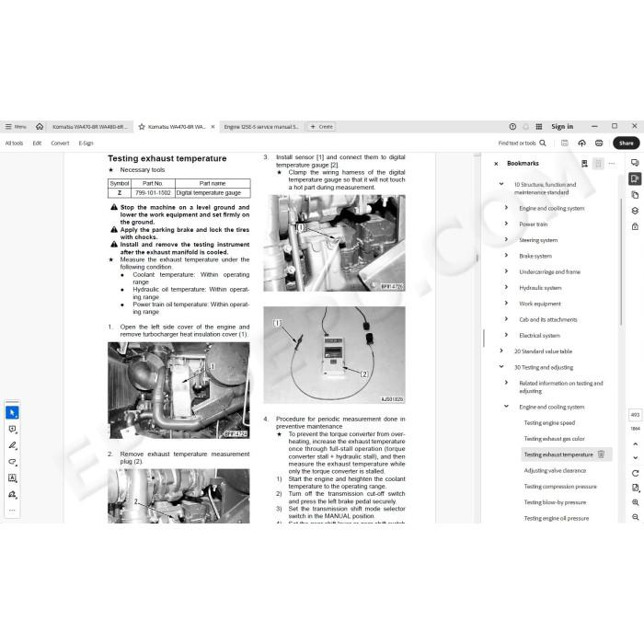644x644 pixels.
Task: Click the zoom in icon
Action: click(x=635, y=502)
